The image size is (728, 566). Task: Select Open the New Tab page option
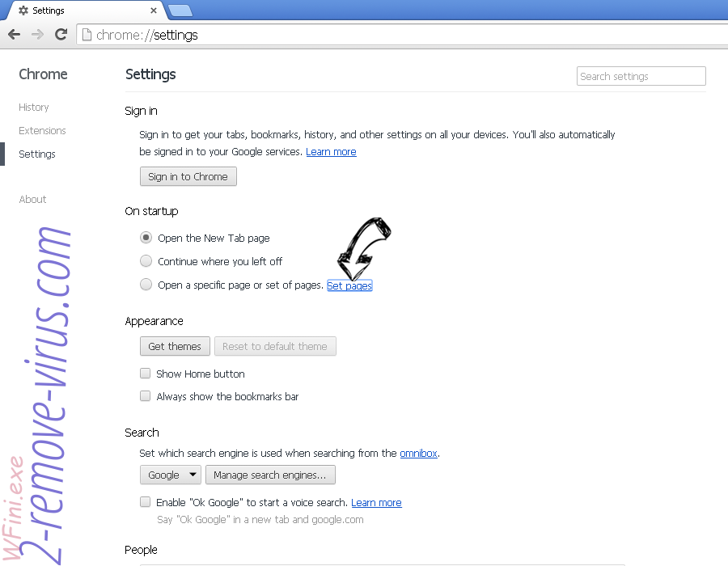pyautogui.click(x=146, y=238)
